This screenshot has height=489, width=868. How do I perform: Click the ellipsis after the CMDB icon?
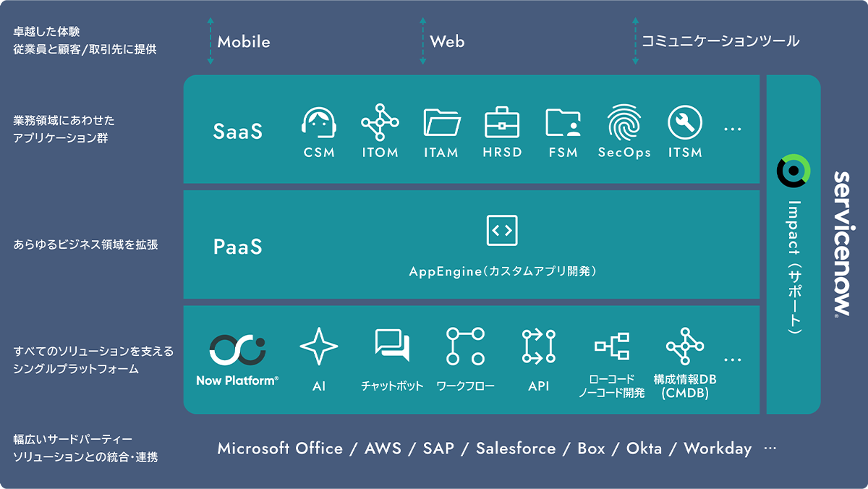pyautogui.click(x=733, y=360)
